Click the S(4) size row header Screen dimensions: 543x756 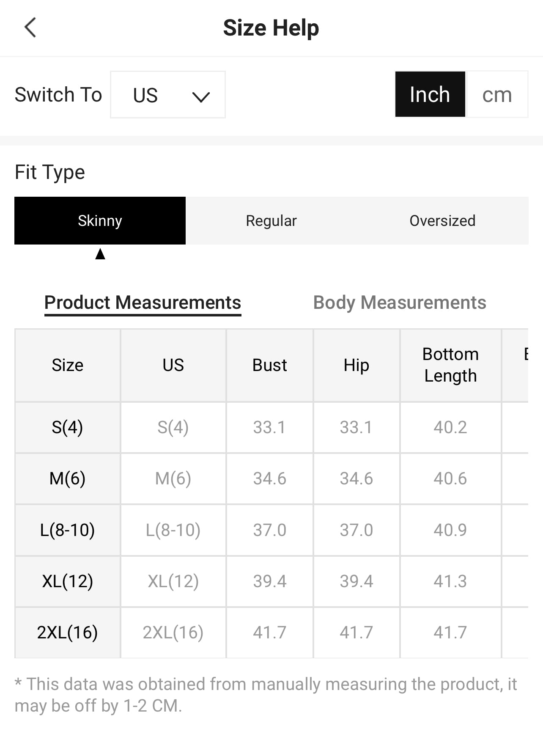[x=68, y=427]
